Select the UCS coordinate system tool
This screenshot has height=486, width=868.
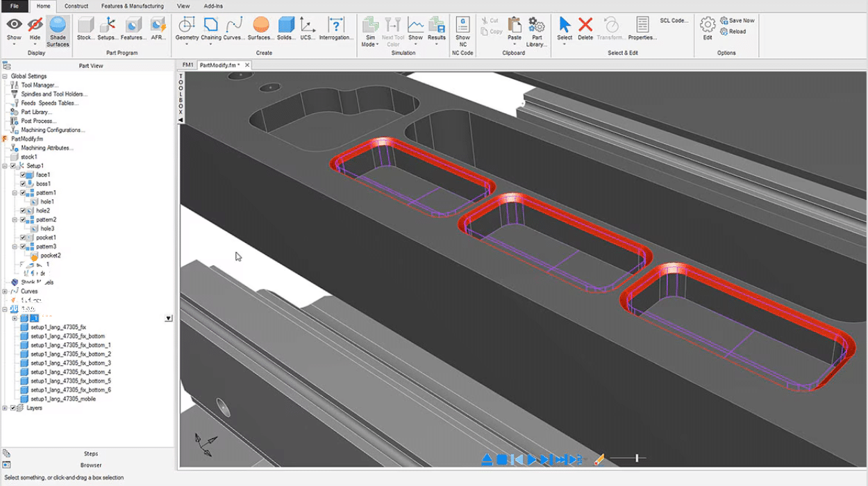coord(308,28)
